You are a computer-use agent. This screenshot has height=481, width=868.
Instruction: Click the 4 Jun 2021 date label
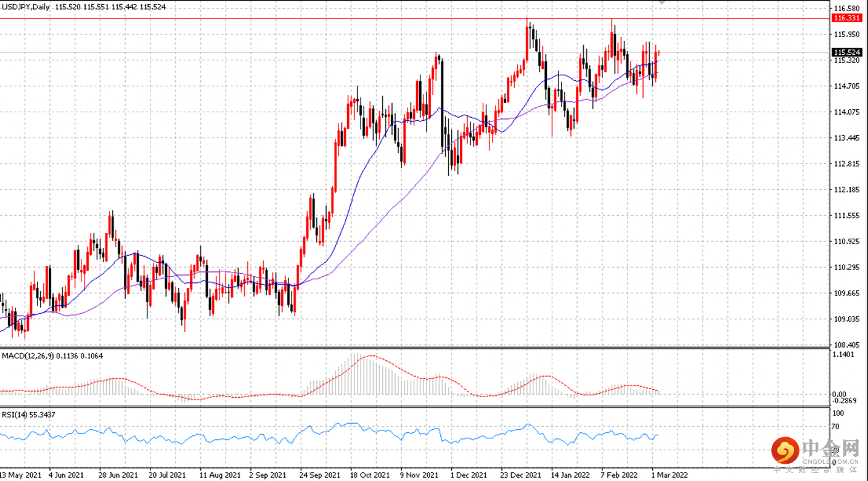66,475
